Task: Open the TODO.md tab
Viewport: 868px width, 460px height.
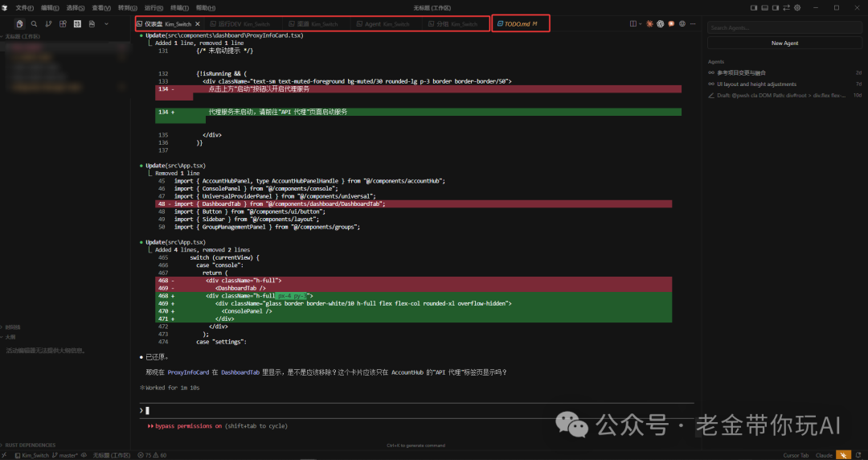Action: 520,24
